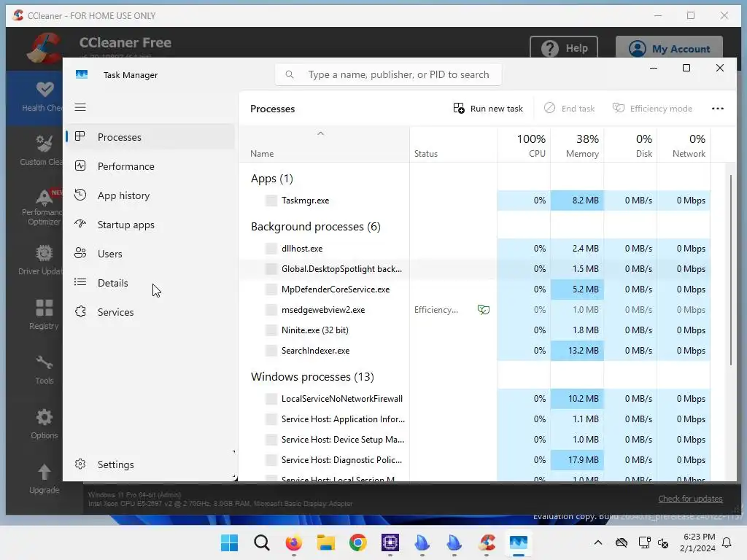Click CCleaner Health Check heart icon
The height and width of the screenshot is (560, 747).
tap(44, 89)
